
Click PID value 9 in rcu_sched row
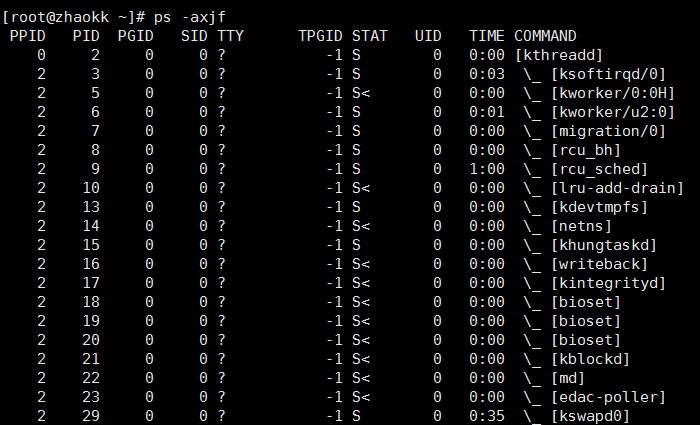coord(95,169)
